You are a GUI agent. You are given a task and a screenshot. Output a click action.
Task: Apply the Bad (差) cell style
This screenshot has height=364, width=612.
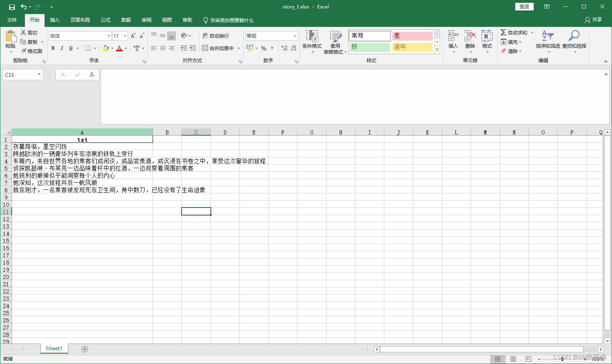(x=412, y=36)
